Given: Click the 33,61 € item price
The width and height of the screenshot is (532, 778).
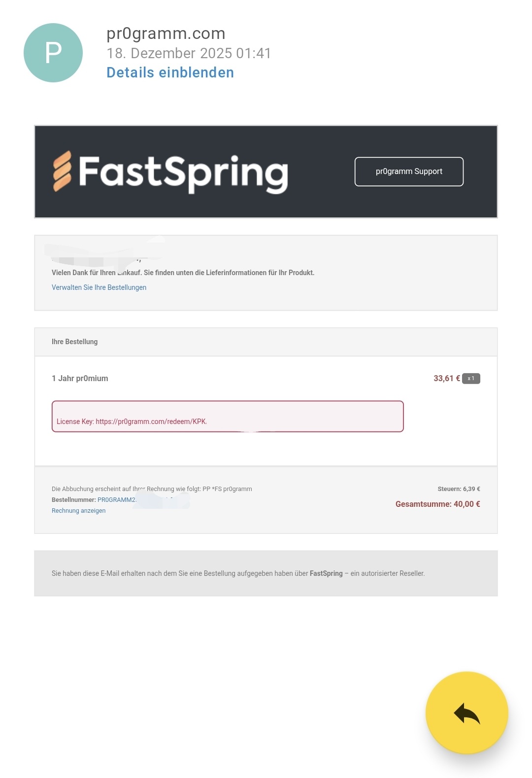Looking at the screenshot, I should pos(446,379).
